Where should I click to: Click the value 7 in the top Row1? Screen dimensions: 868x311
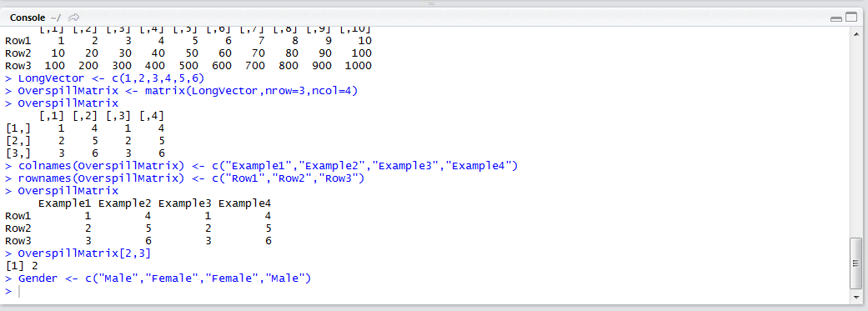point(262,41)
